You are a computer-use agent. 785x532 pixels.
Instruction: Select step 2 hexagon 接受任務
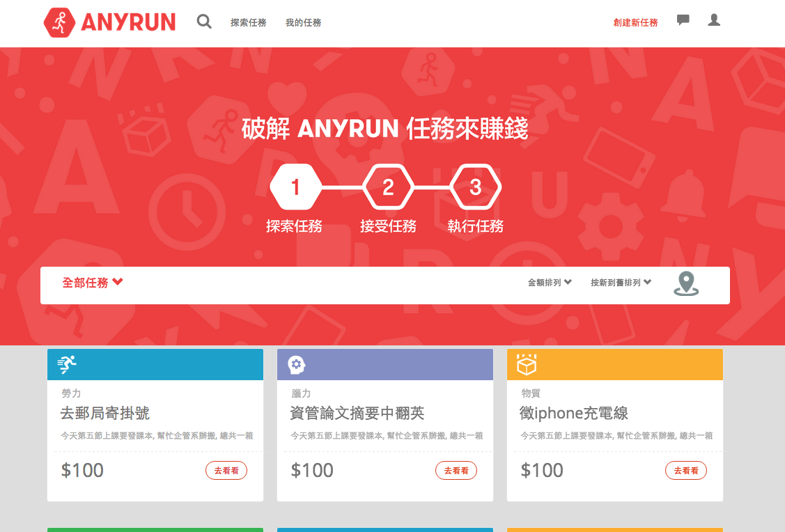[x=388, y=187]
